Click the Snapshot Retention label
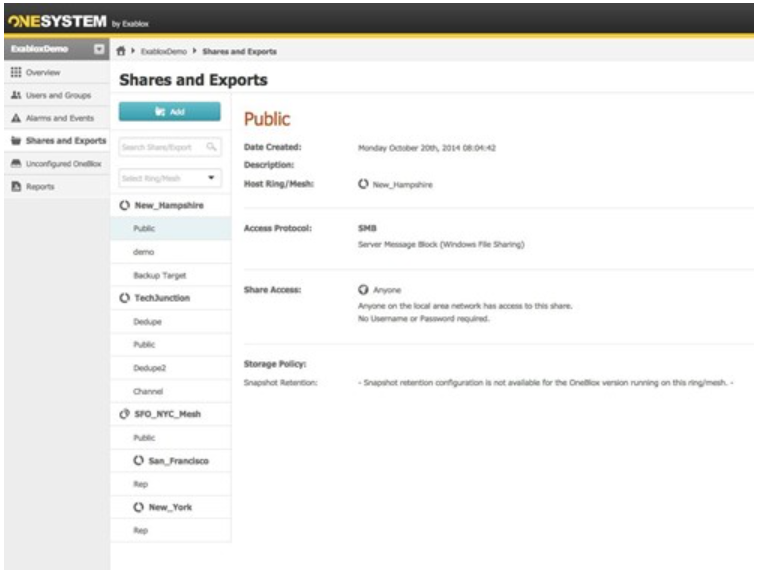Viewport: 759px width, 579px height. pyautogui.click(x=281, y=383)
